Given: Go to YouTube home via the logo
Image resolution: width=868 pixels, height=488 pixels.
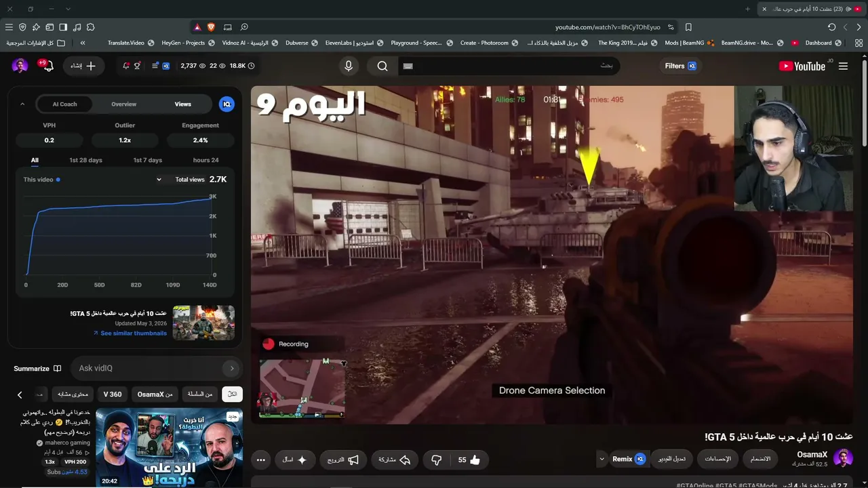Looking at the screenshot, I should pyautogui.click(x=802, y=66).
